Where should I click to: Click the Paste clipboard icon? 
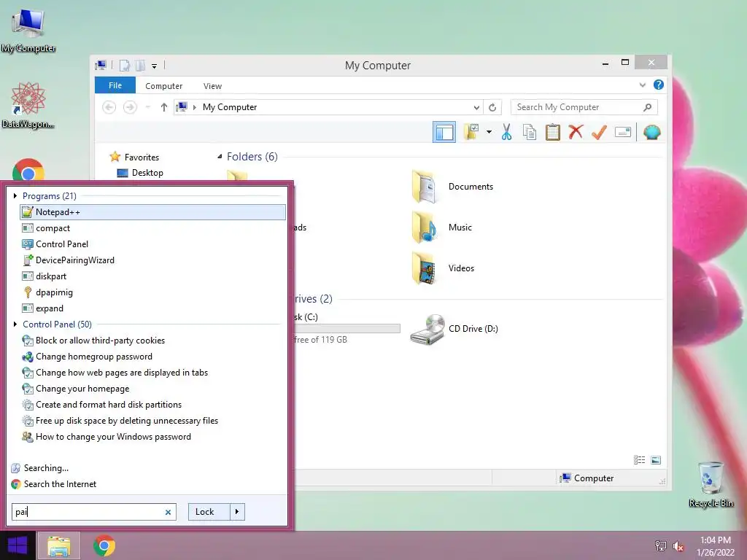coord(553,132)
